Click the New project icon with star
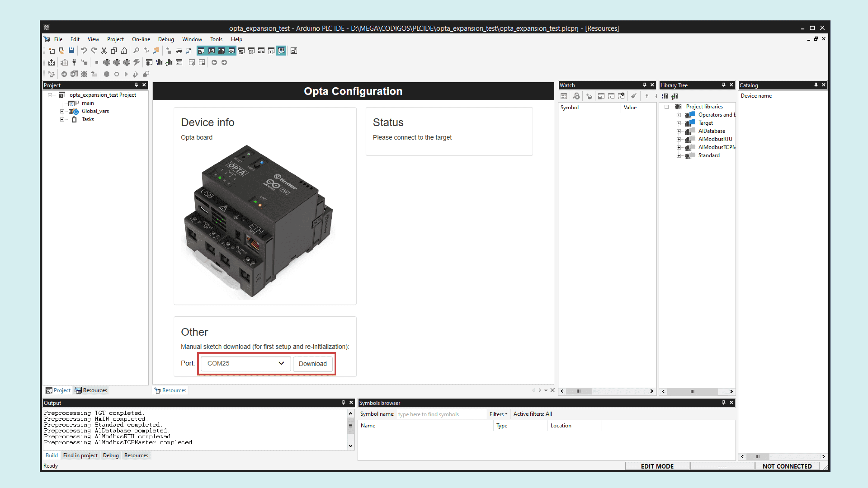Image resolution: width=868 pixels, height=488 pixels. pyautogui.click(x=51, y=51)
